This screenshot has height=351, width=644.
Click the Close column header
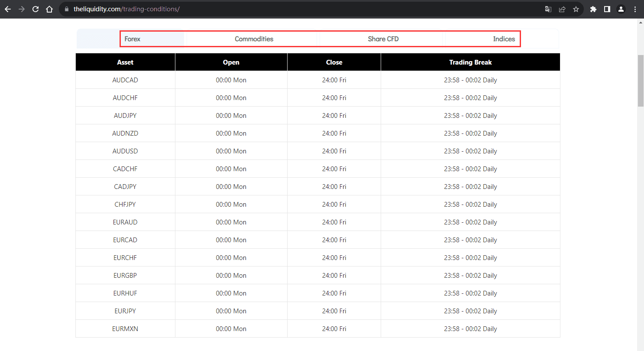pyautogui.click(x=334, y=62)
